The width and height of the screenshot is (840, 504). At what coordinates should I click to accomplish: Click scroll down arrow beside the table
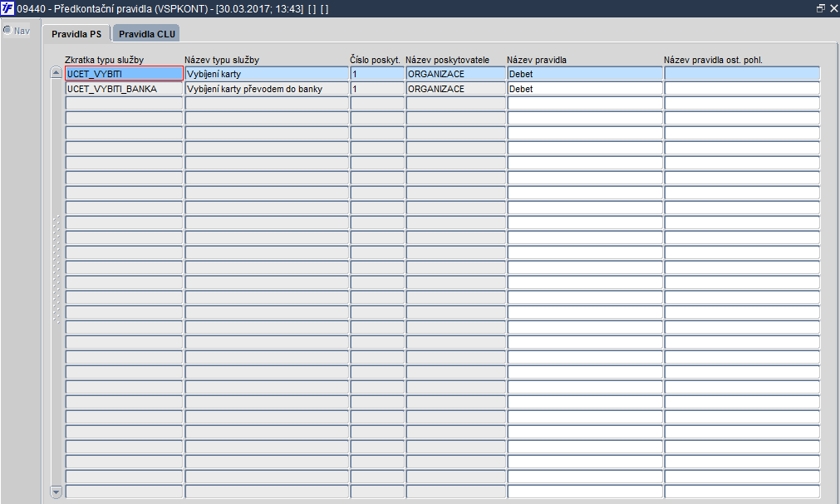pyautogui.click(x=56, y=492)
